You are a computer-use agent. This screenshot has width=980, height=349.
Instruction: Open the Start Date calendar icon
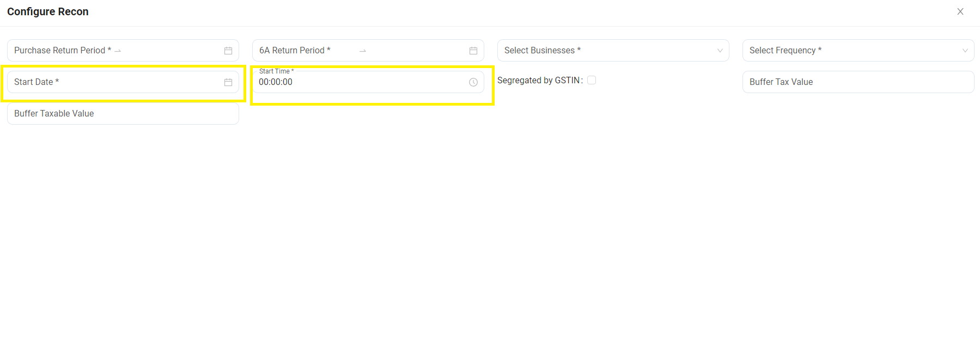tap(228, 82)
